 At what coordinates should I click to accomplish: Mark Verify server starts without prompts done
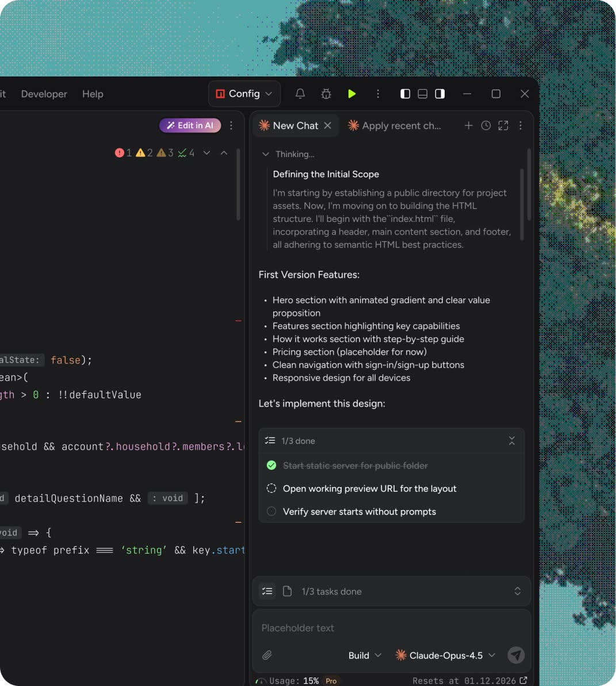[271, 511]
